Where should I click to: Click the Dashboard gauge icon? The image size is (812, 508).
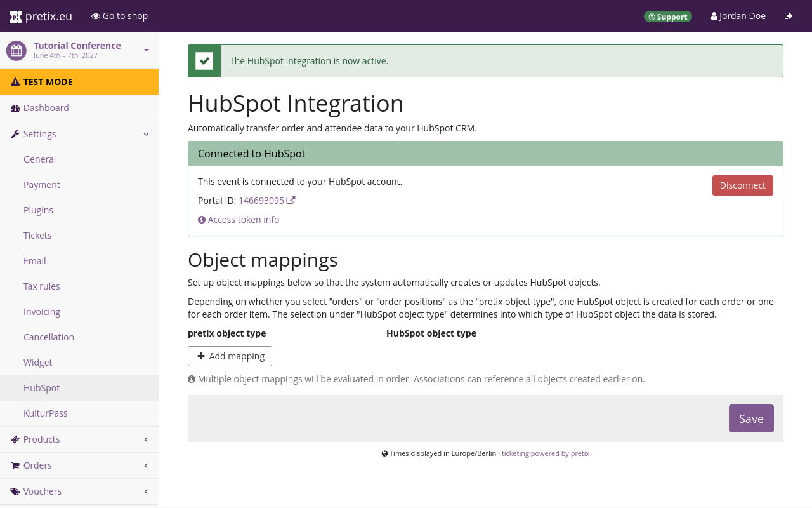coord(15,108)
